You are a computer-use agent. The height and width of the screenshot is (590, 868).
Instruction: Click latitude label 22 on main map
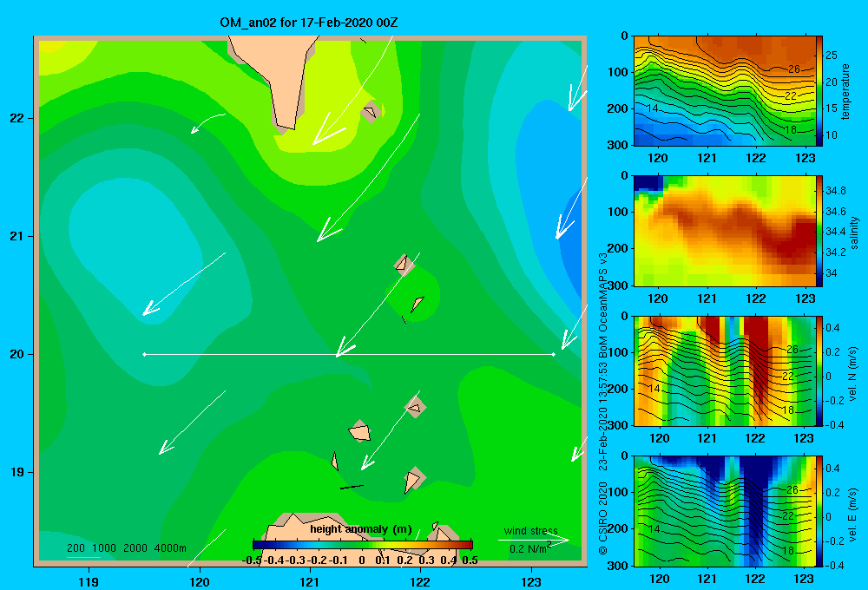click(17, 118)
